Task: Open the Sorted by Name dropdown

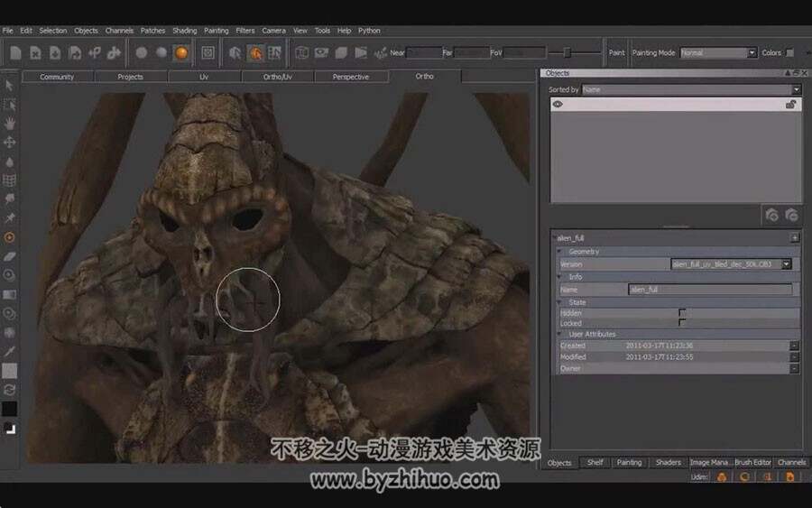Action: click(x=691, y=89)
